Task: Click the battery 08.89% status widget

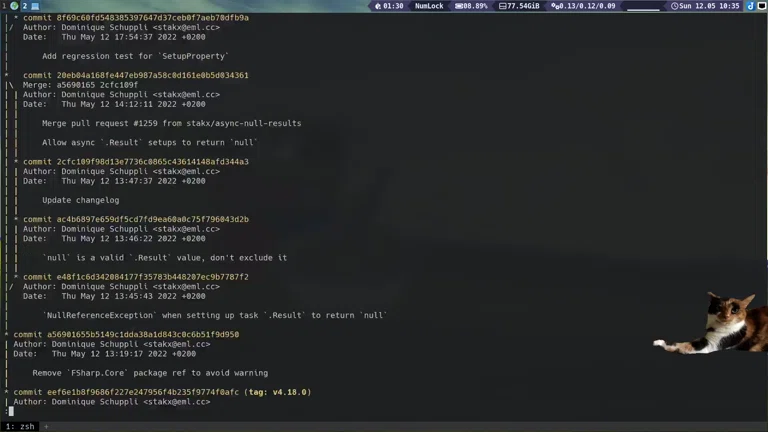Action: point(471,6)
